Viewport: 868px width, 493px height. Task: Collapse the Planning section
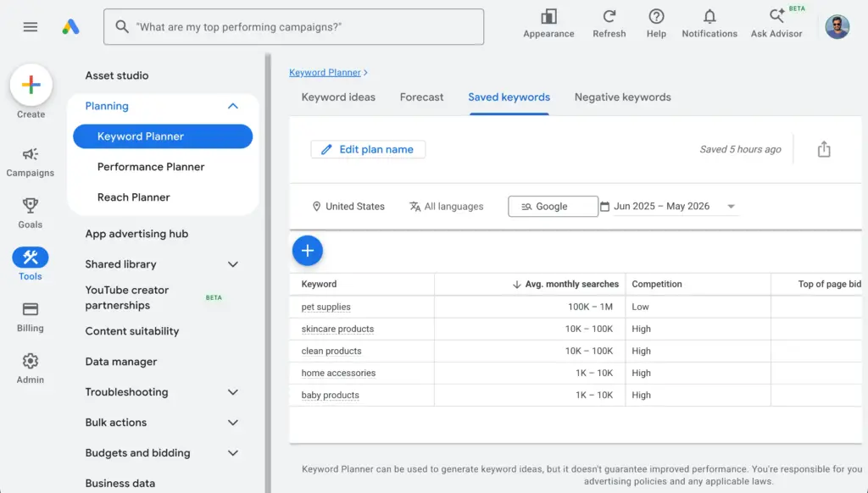(233, 106)
